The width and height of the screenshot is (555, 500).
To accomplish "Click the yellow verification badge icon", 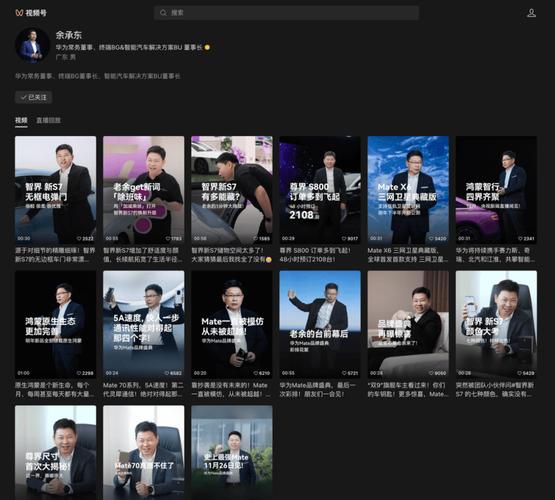I will (x=207, y=47).
